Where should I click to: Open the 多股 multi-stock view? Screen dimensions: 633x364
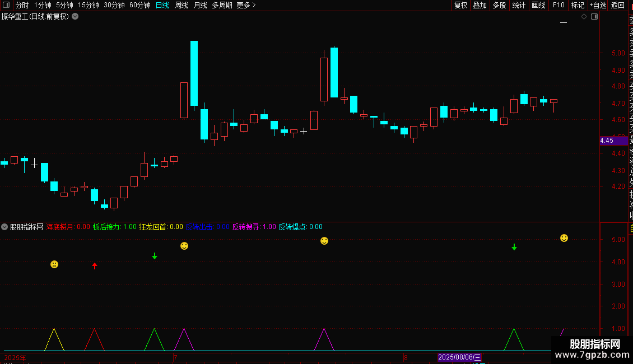(499, 5)
